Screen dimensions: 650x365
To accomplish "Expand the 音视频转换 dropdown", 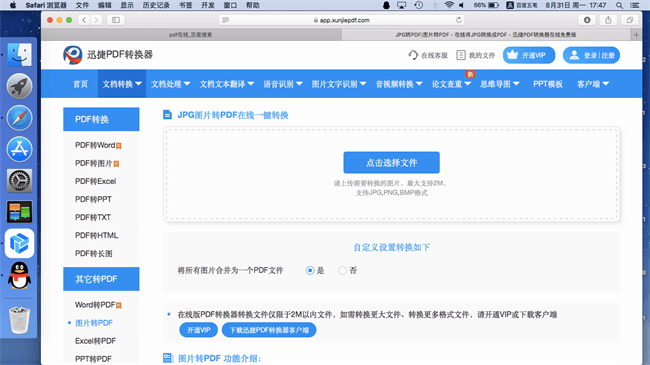I will click(399, 84).
